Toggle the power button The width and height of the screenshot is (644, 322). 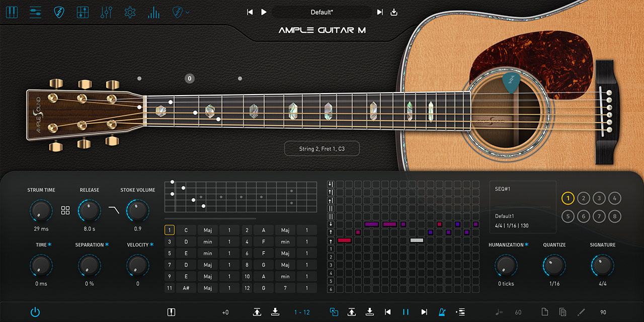[35, 312]
